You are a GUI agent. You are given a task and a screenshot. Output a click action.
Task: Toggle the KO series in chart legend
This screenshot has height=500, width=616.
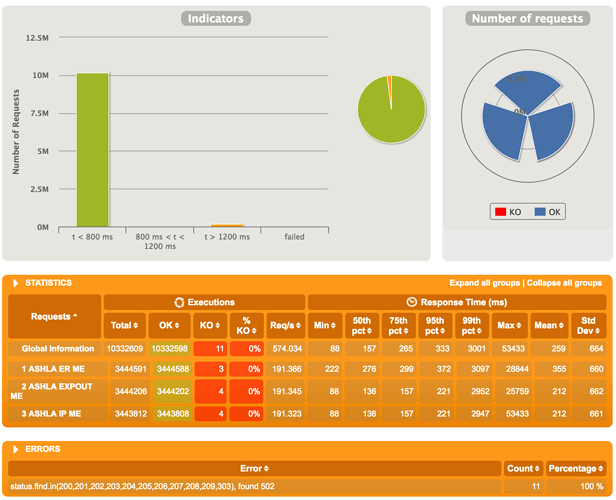click(508, 212)
